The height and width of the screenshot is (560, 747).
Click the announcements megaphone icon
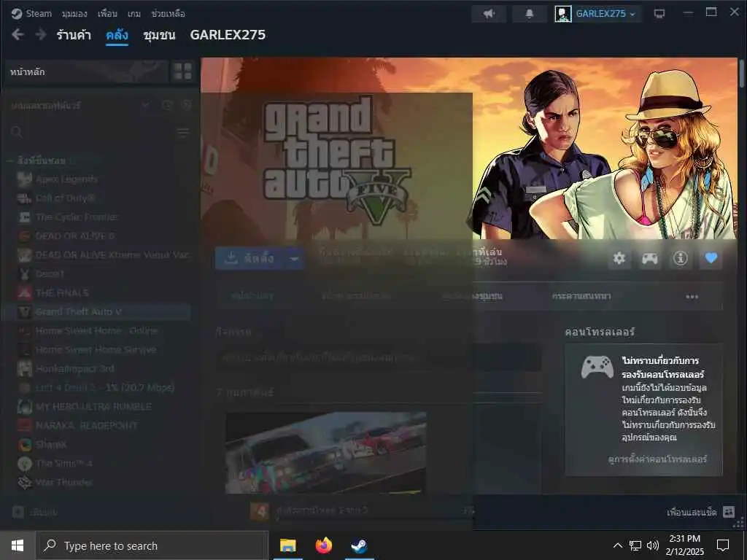coord(489,14)
